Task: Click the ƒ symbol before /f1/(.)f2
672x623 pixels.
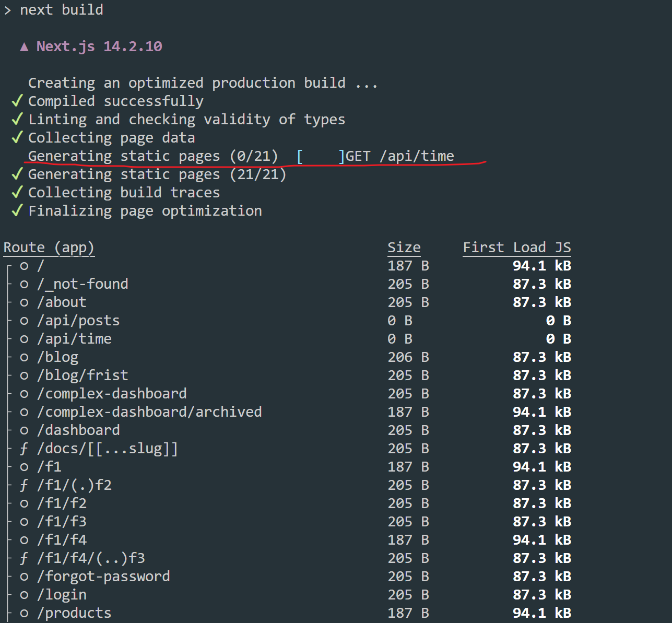Action: click(x=24, y=485)
